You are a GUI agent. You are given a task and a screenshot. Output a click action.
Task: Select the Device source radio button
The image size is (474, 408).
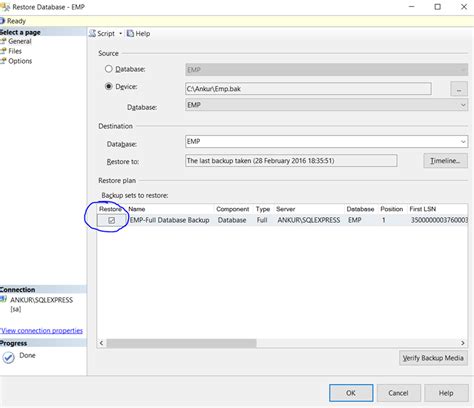click(x=109, y=86)
